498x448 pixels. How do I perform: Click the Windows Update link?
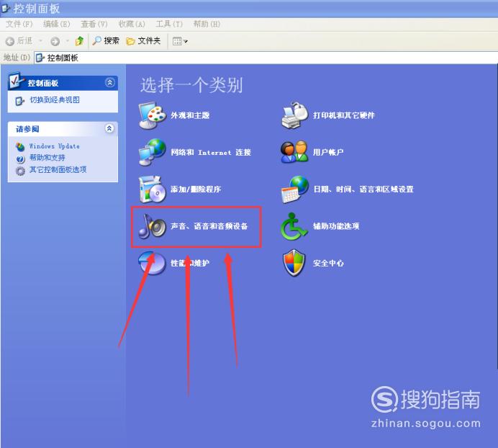pos(54,146)
